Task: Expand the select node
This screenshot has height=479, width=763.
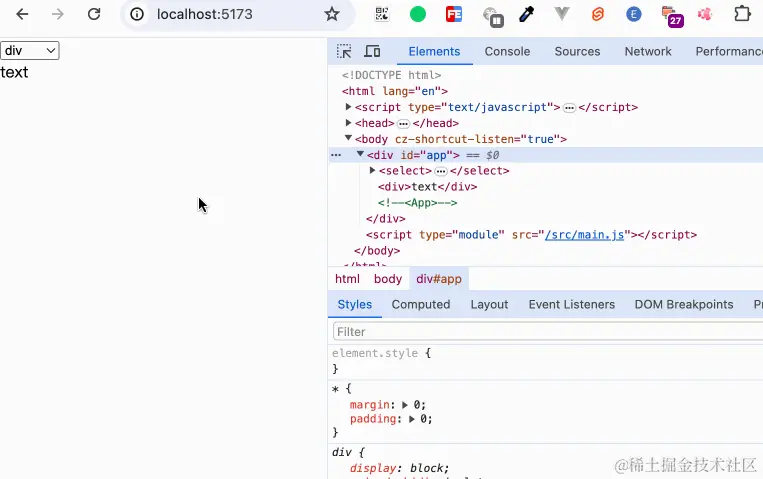Action: pyautogui.click(x=372, y=170)
